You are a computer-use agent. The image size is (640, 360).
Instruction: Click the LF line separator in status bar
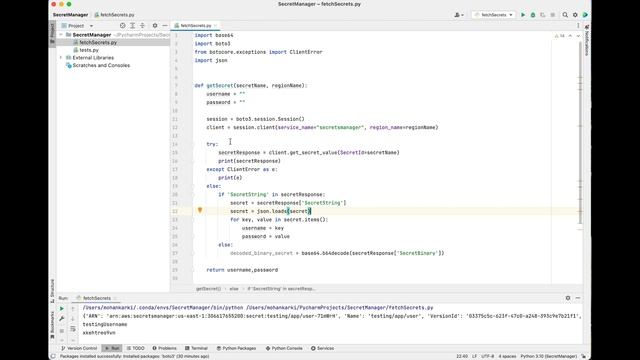(474, 356)
